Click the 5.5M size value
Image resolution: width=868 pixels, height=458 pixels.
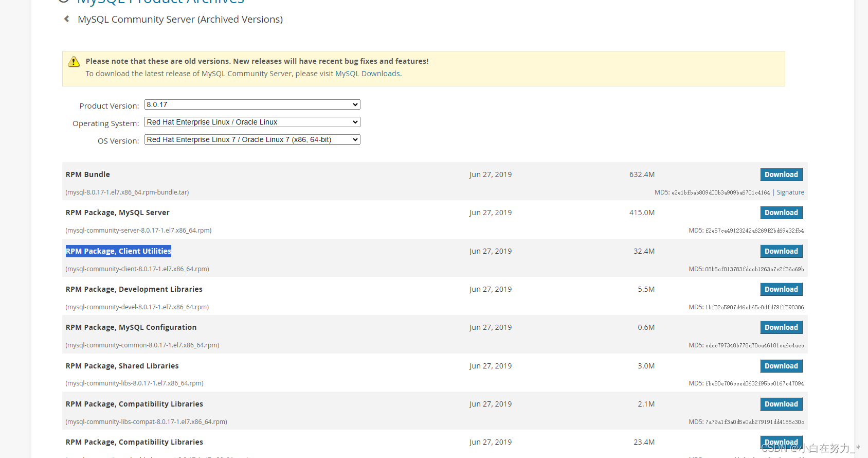point(646,289)
